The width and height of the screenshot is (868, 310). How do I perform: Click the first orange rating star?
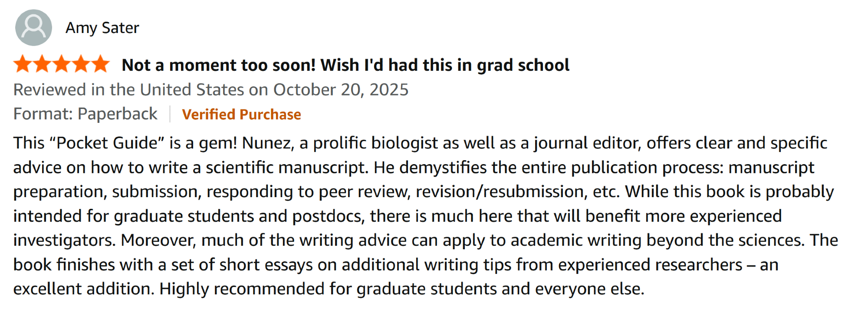pos(23,64)
